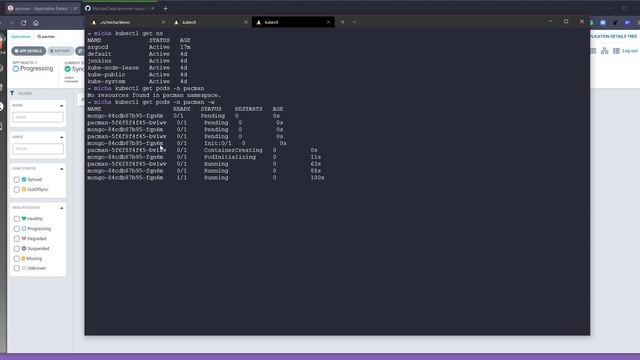Click 'No resources found in pacman namespace' line
640x360 pixels.
154,95
